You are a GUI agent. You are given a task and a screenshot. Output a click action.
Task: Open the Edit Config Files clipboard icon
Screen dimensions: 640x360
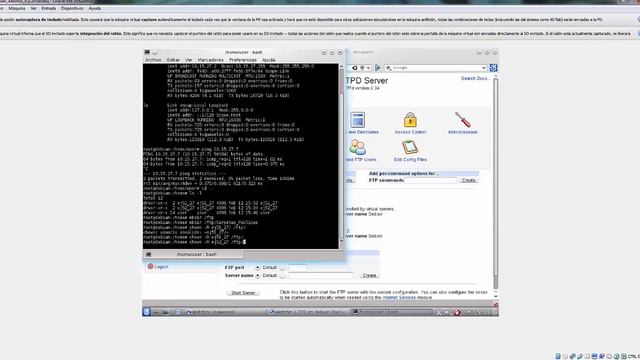[410, 148]
